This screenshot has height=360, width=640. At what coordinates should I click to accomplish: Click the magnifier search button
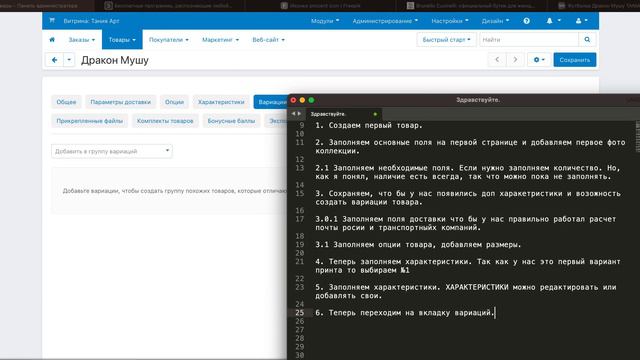pyautogui.click(x=587, y=40)
